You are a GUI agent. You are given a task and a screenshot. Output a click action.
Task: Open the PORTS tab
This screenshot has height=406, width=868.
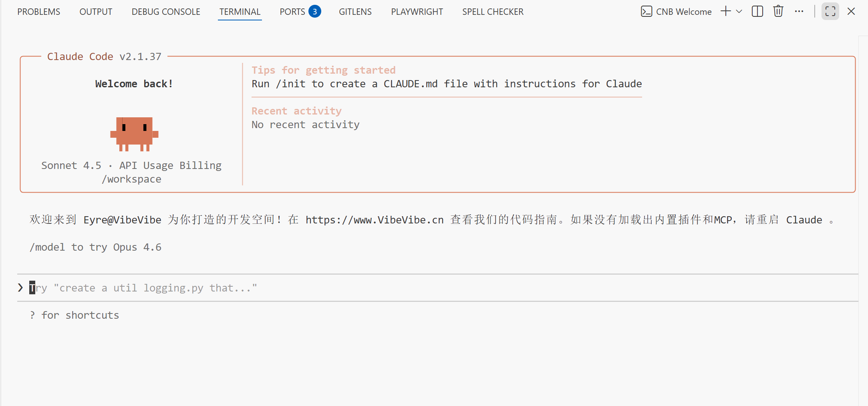pyautogui.click(x=292, y=12)
